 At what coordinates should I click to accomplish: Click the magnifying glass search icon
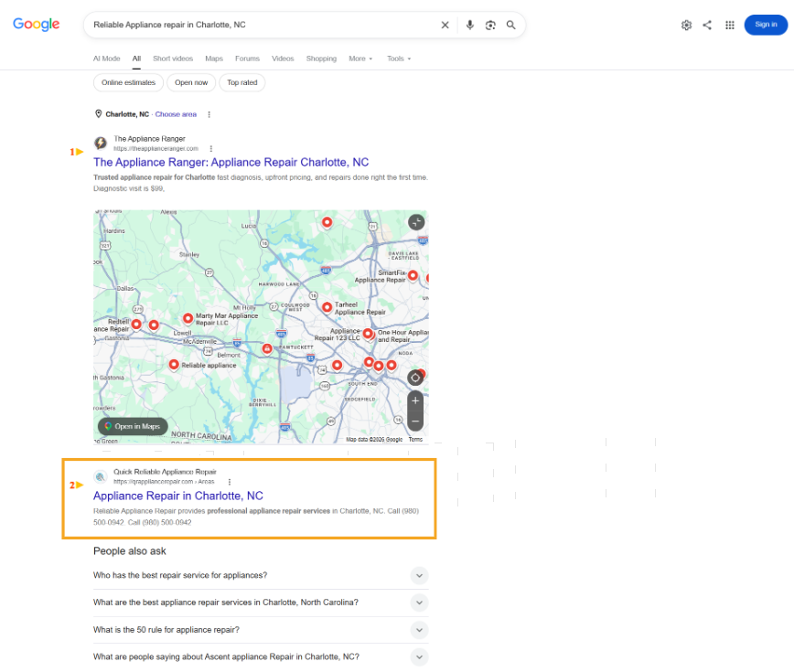coord(511,25)
